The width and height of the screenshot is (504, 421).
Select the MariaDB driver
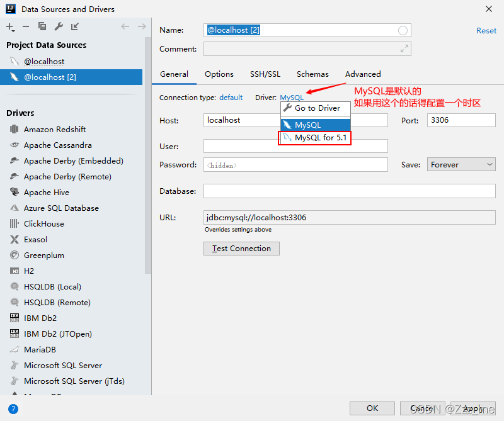click(x=40, y=350)
